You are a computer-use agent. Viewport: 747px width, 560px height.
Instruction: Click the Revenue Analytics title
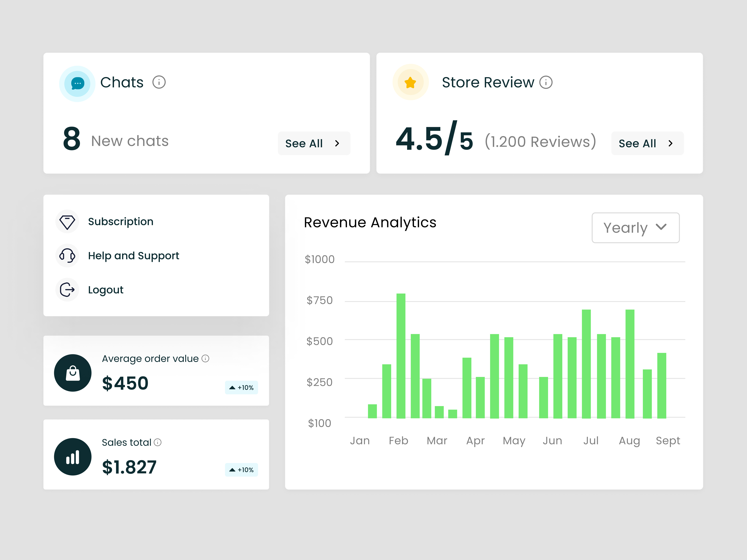(x=370, y=223)
